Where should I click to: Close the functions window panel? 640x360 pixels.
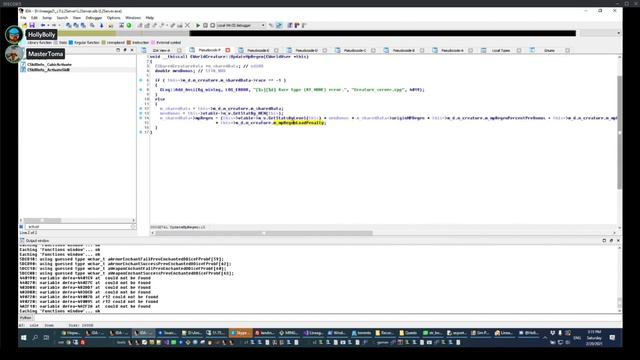coord(132,50)
